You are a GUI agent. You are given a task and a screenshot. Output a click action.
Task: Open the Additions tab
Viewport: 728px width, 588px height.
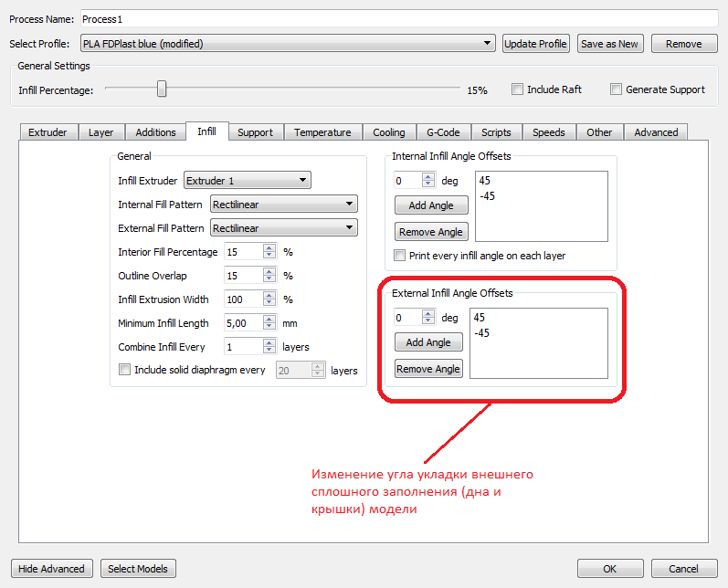(x=155, y=132)
